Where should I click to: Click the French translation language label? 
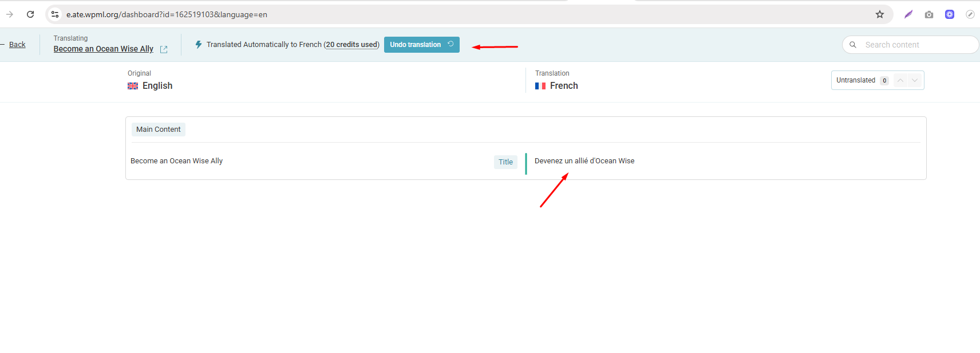click(564, 86)
